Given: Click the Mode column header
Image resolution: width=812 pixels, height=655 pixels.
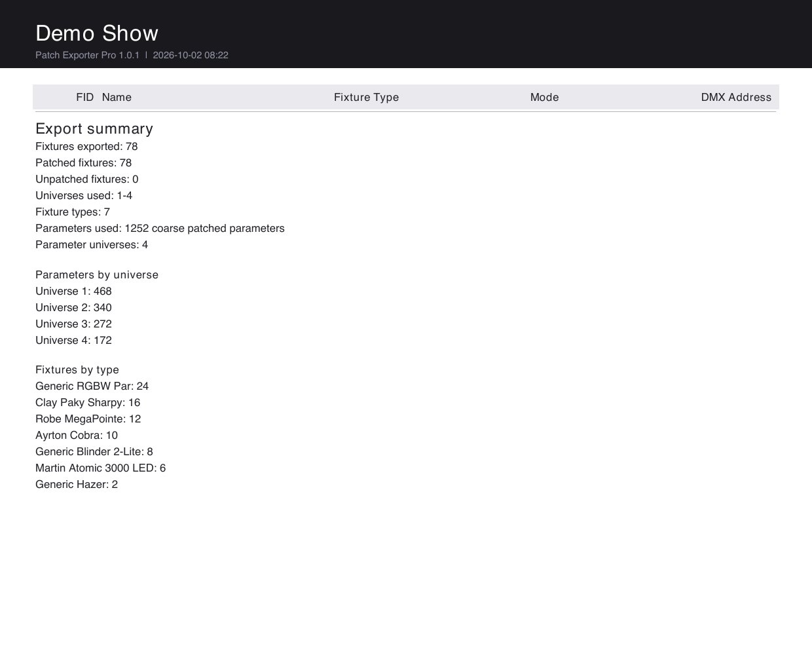Looking at the screenshot, I should pyautogui.click(x=544, y=97).
